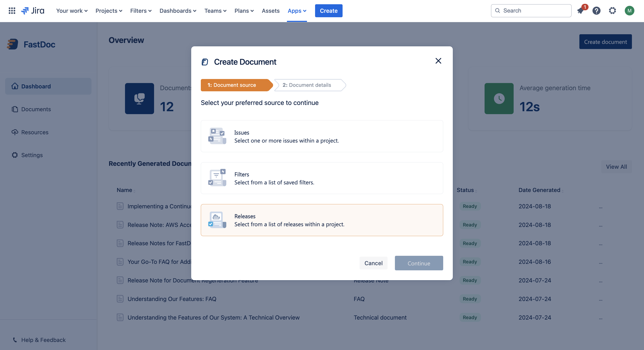
Task: Click the Cancel button
Action: coord(373,263)
